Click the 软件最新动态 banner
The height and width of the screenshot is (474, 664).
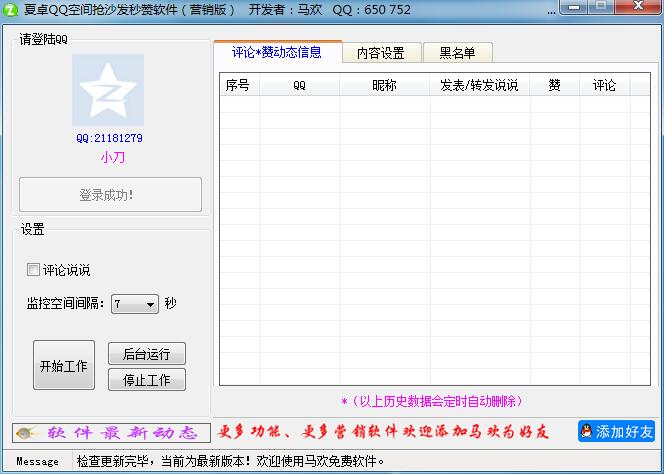point(111,433)
